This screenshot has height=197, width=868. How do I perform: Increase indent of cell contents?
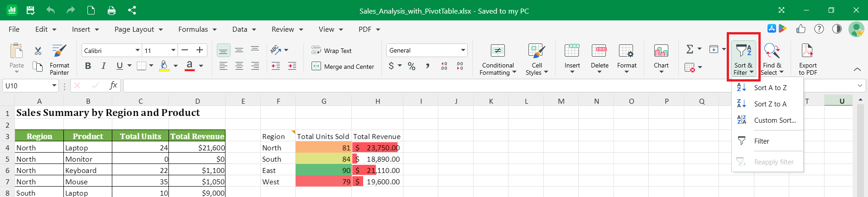tap(292, 66)
